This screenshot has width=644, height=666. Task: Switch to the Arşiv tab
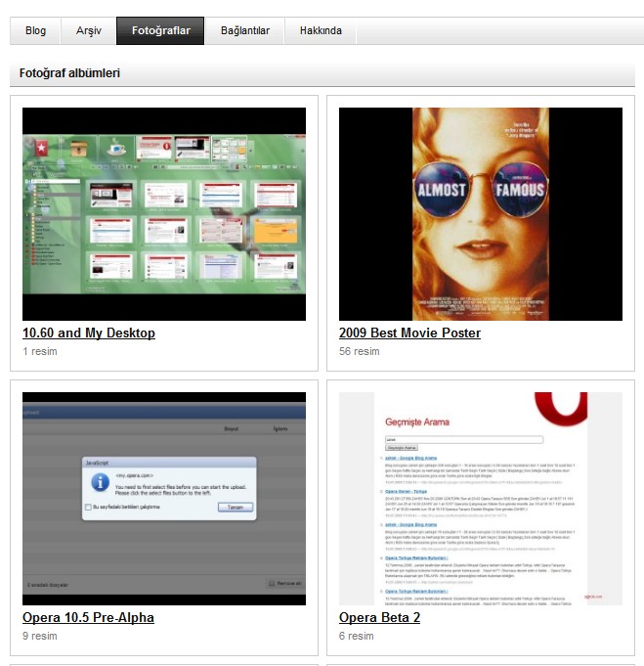pyautogui.click(x=89, y=30)
